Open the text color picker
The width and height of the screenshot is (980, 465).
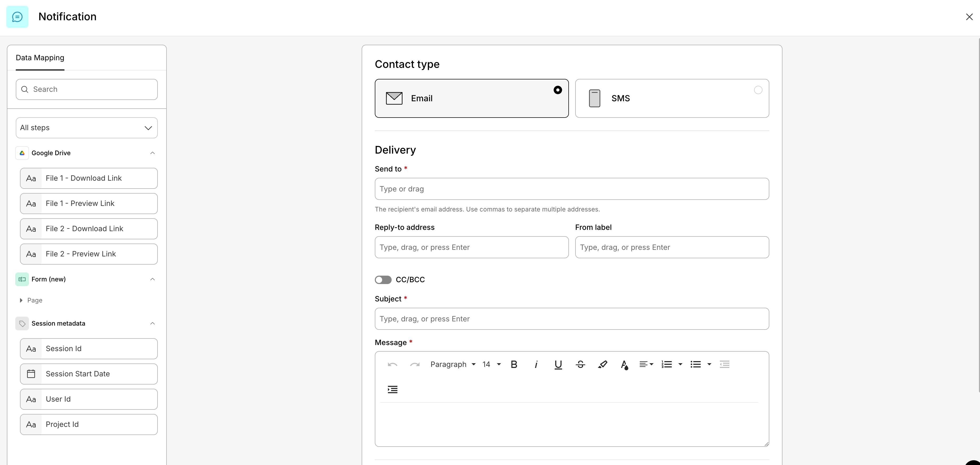624,365
